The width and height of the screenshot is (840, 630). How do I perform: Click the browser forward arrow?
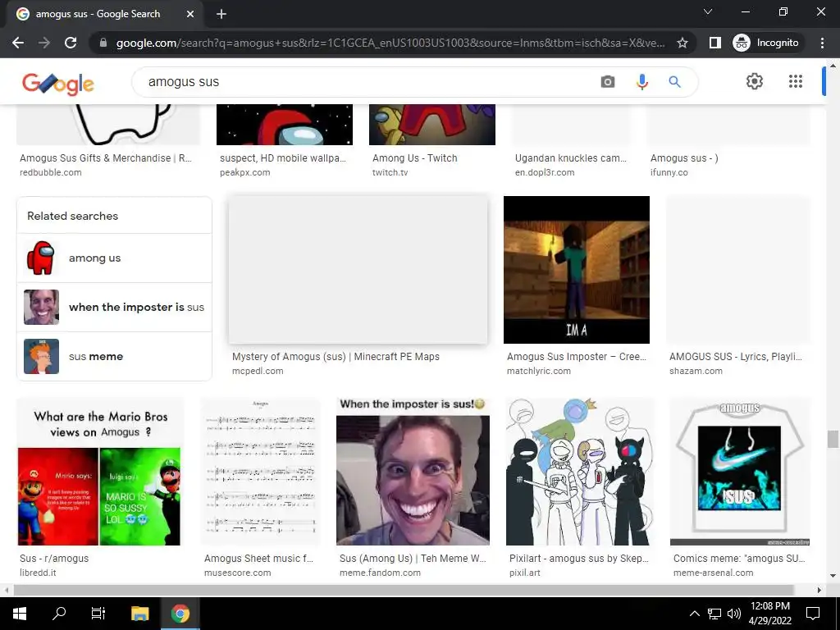point(44,43)
